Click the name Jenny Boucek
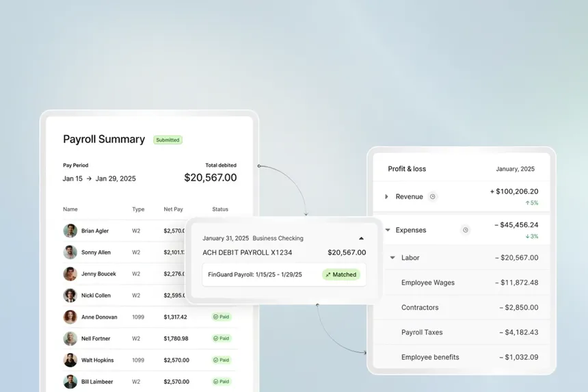The width and height of the screenshot is (588, 392). pos(98,274)
